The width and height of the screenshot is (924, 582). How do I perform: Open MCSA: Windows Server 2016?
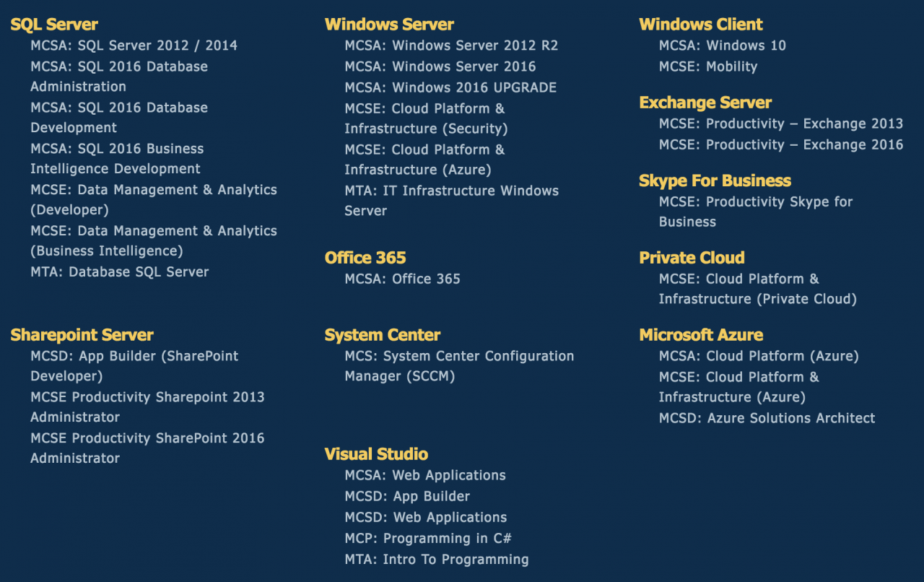point(440,66)
